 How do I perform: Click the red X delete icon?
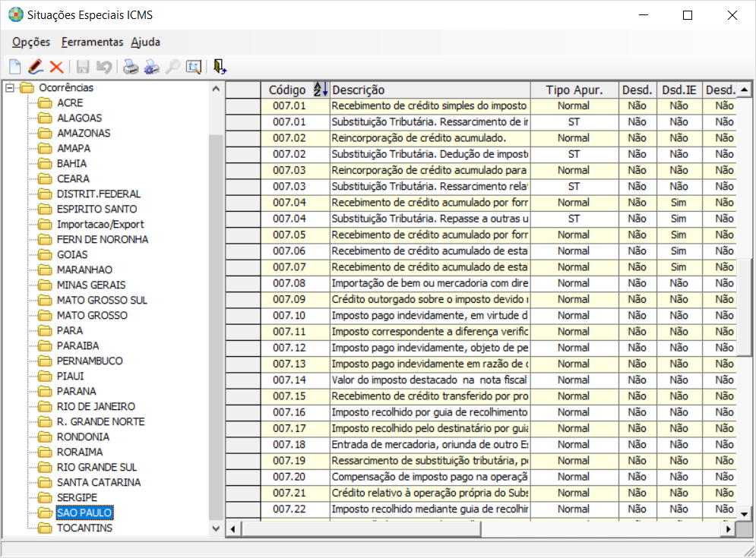point(56,67)
